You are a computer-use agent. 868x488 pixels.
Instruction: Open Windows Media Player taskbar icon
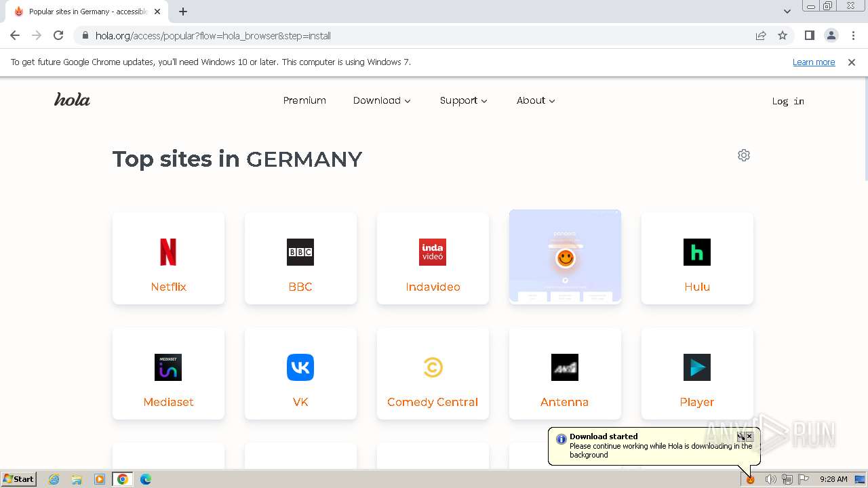click(x=100, y=479)
